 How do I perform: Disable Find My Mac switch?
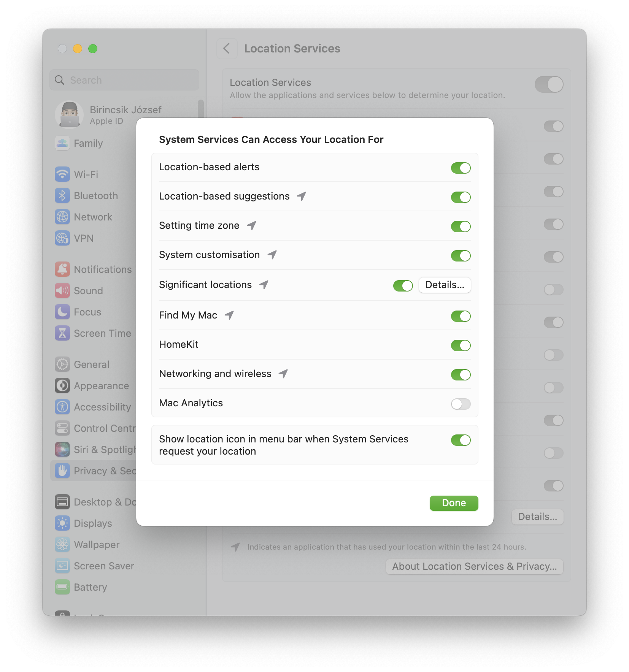pos(461,316)
